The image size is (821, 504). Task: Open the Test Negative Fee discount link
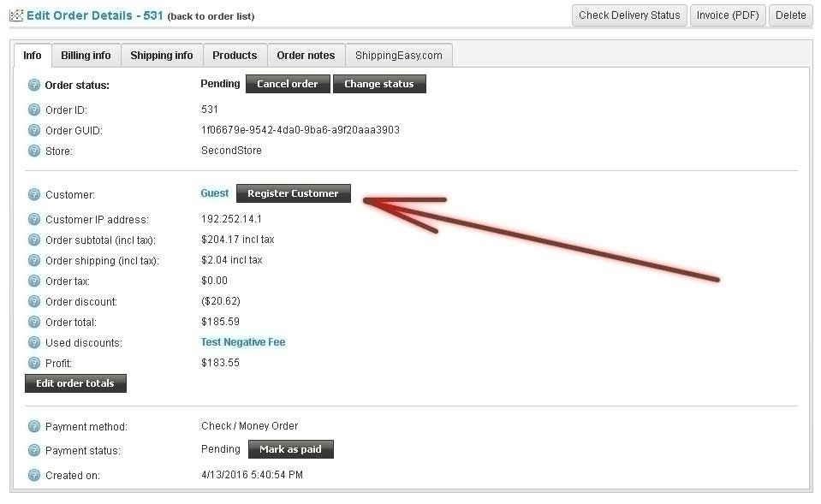tap(243, 341)
